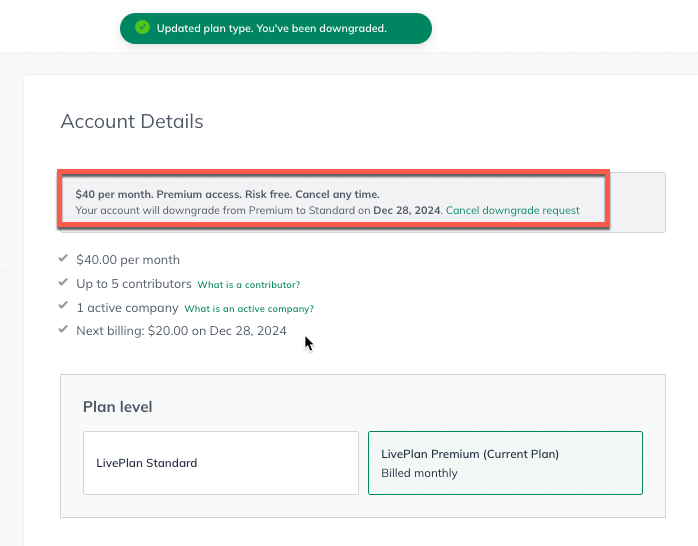This screenshot has height=546, width=698.
Task: Click the Plan level heading
Action: click(x=118, y=407)
